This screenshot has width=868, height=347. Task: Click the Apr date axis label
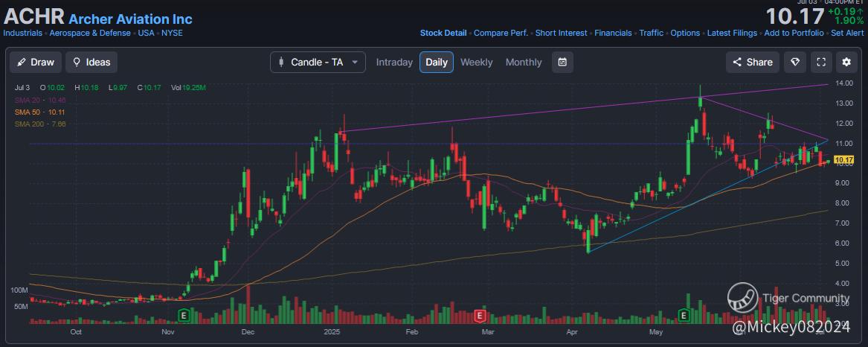(572, 332)
